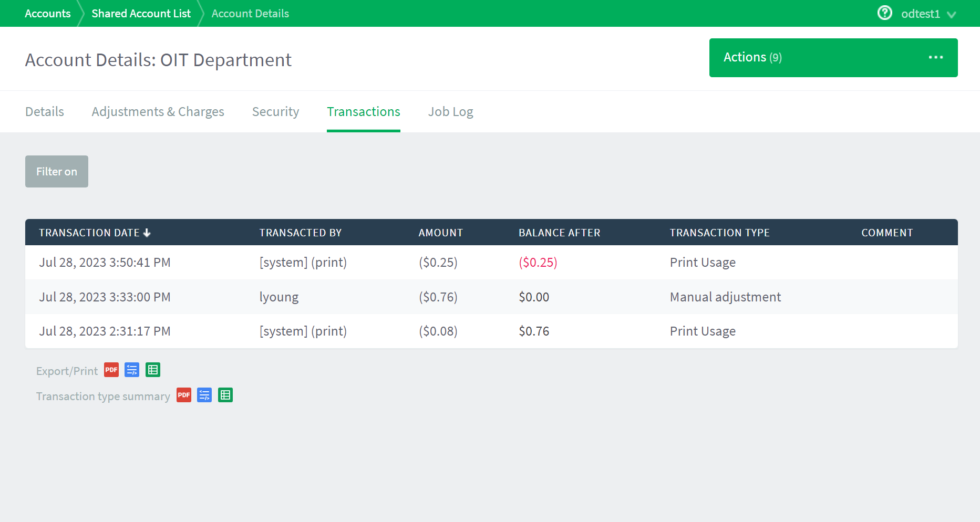980x522 pixels.
Task: Open the Adjustments & Charges tab
Action: (158, 112)
